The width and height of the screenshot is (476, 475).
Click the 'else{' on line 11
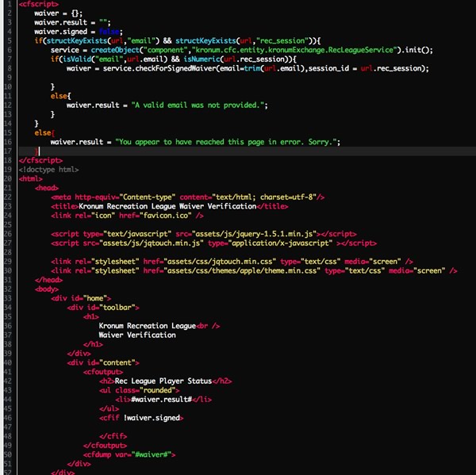pos(61,96)
